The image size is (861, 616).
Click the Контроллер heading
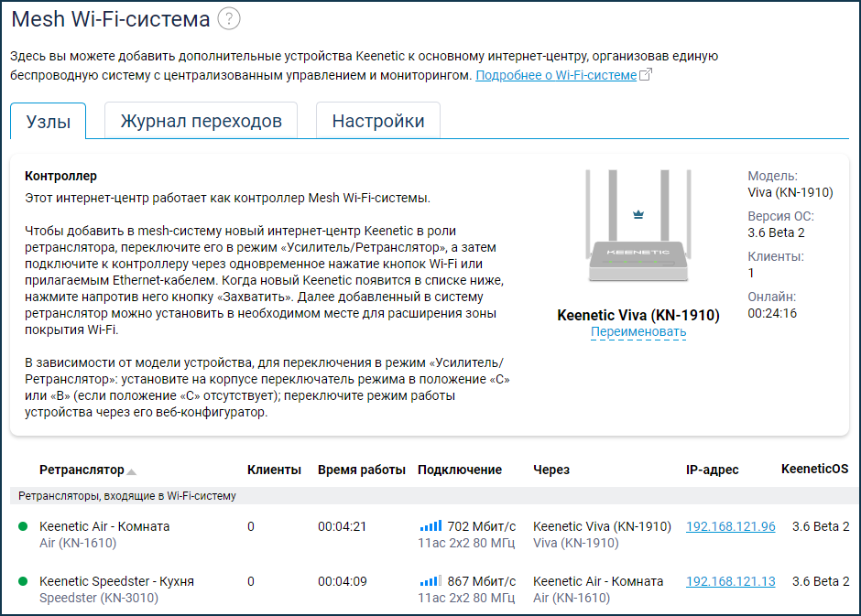click(61, 176)
